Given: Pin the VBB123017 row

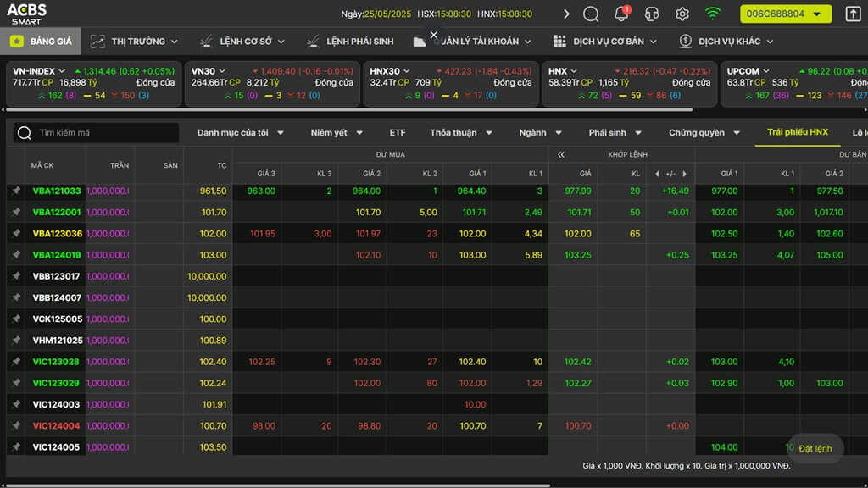Looking at the screenshot, I should 16,276.
